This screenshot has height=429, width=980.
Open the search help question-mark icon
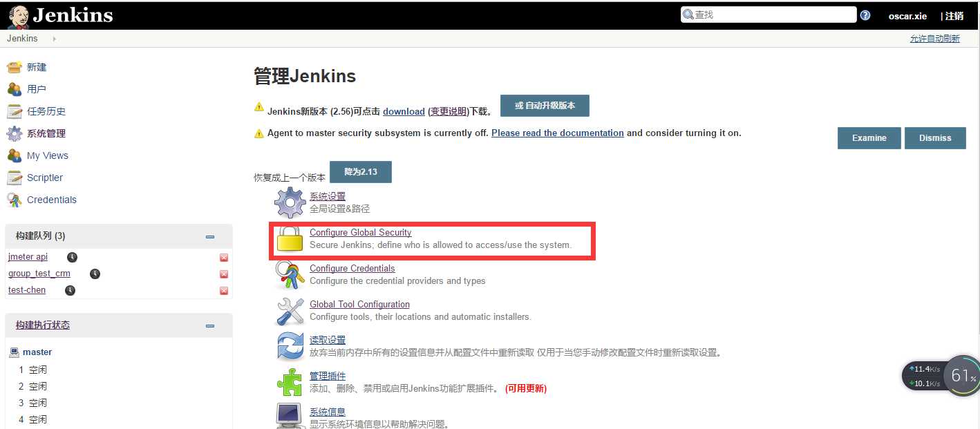[865, 15]
